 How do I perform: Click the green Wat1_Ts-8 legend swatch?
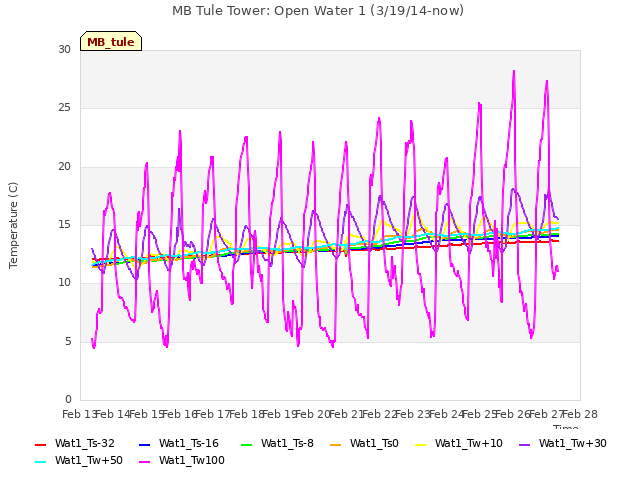click(x=247, y=444)
